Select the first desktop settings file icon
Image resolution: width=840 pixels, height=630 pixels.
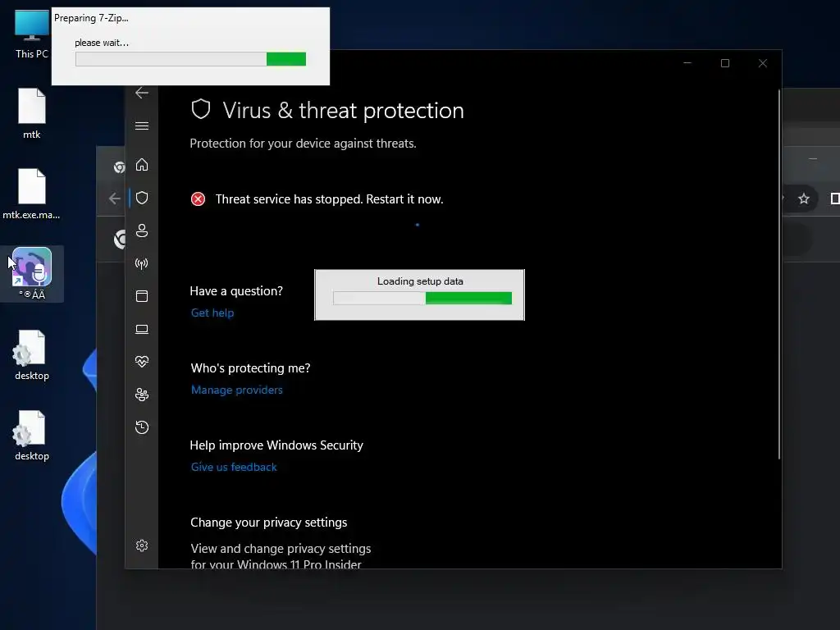[32, 355]
